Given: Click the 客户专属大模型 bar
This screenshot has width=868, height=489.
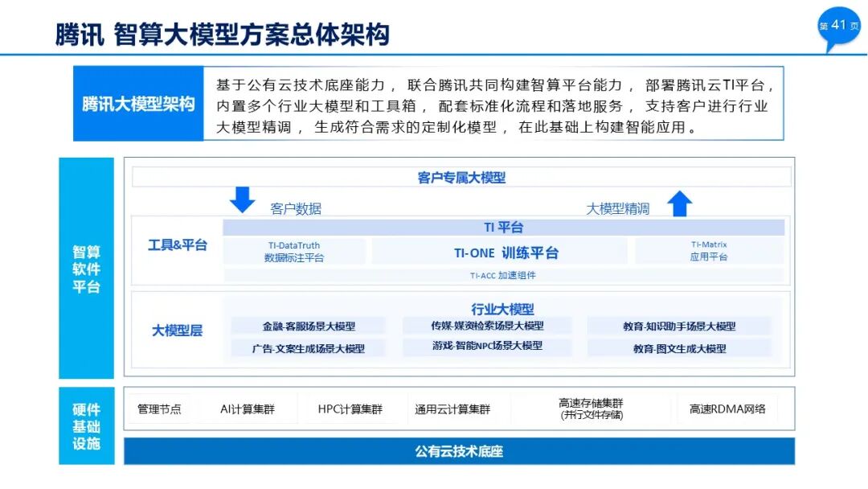Looking at the screenshot, I should pos(461,177).
